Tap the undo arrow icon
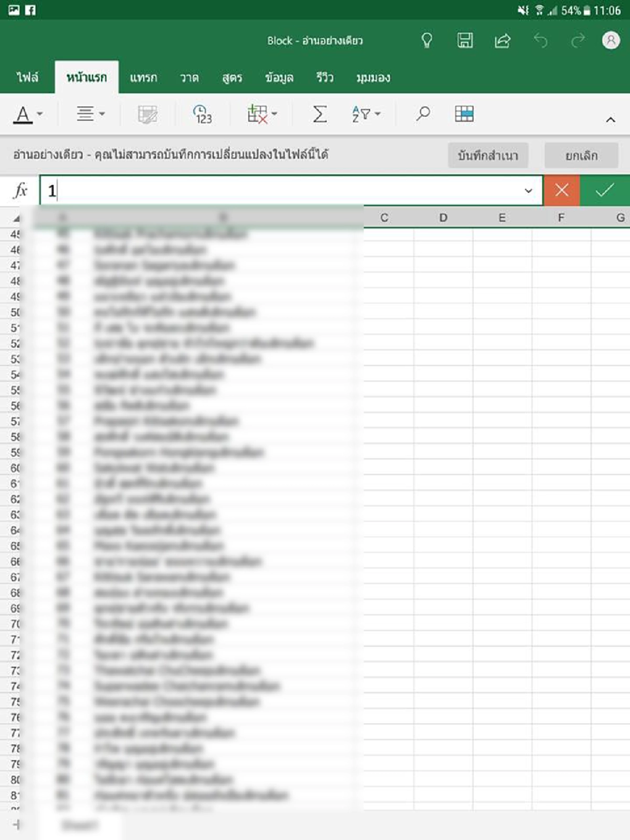The image size is (630, 840). (x=540, y=40)
